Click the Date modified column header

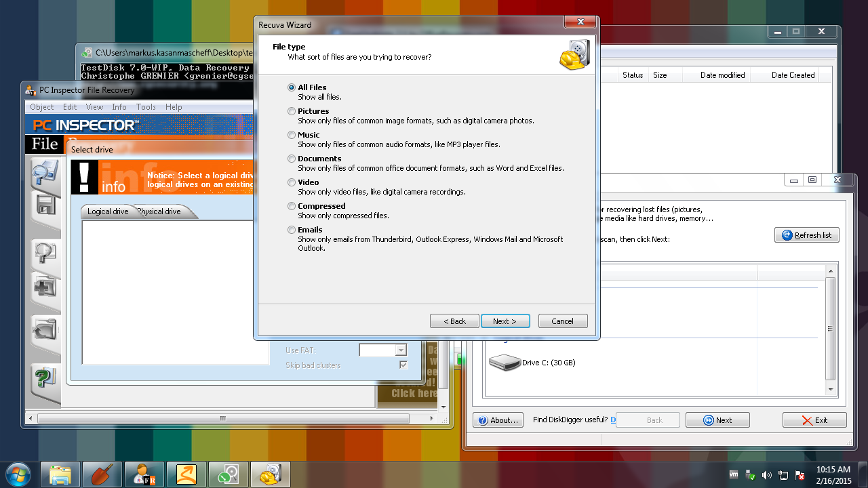pos(722,75)
